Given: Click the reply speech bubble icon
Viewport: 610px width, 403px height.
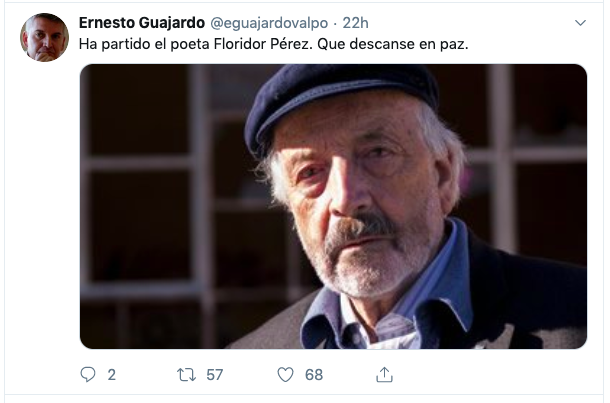Looking at the screenshot, I should point(88,375).
